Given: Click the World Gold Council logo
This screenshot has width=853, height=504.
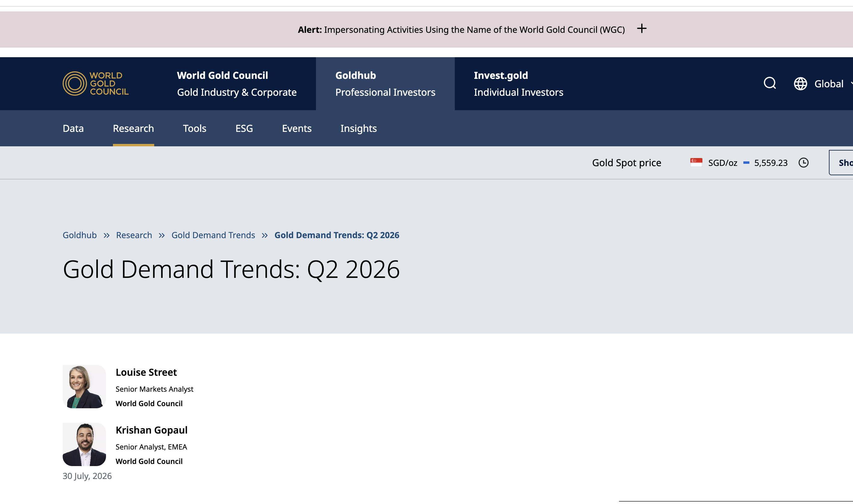Looking at the screenshot, I should click(x=95, y=83).
